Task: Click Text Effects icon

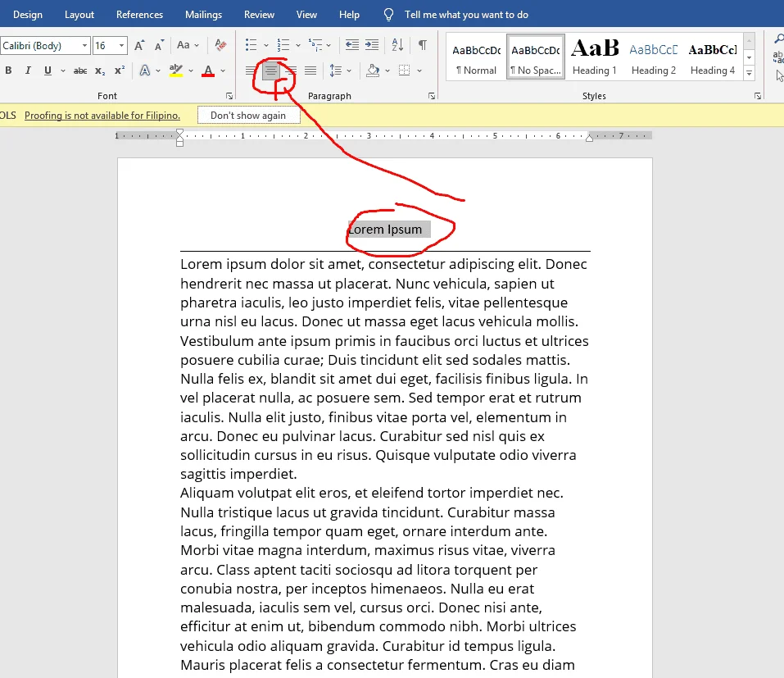Action: (x=144, y=71)
